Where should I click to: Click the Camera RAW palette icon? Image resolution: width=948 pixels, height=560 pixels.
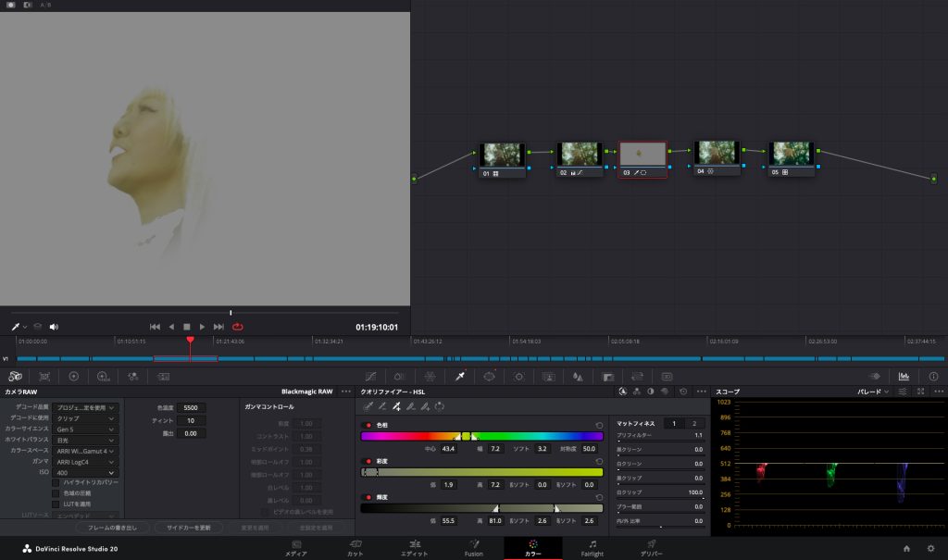click(15, 377)
